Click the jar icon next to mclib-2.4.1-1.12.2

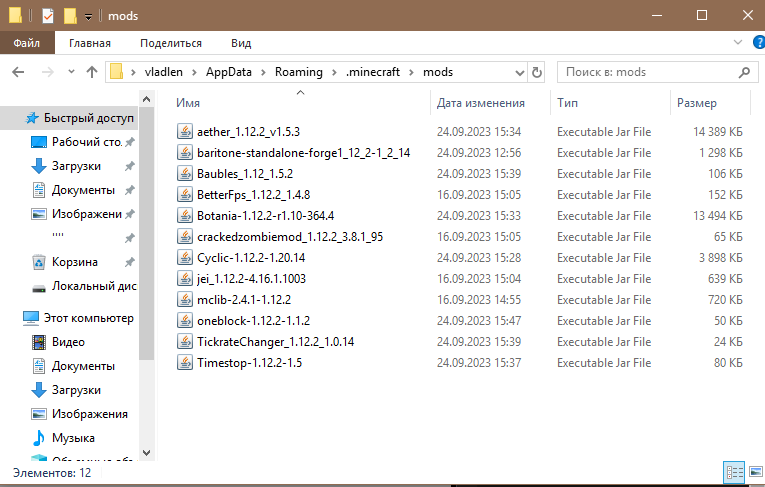tap(184, 300)
